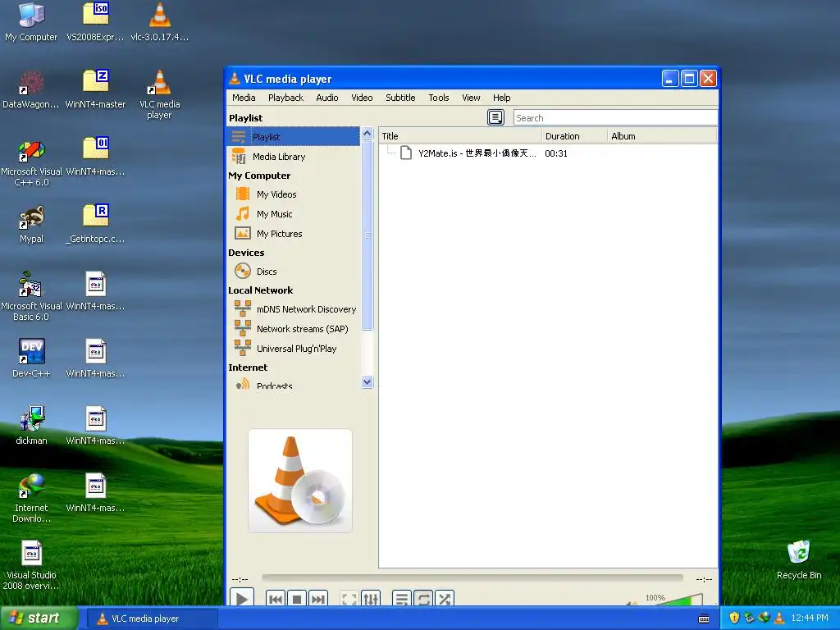Maximize the VLC media player window
Image resolution: width=840 pixels, height=630 pixels.
(x=689, y=79)
